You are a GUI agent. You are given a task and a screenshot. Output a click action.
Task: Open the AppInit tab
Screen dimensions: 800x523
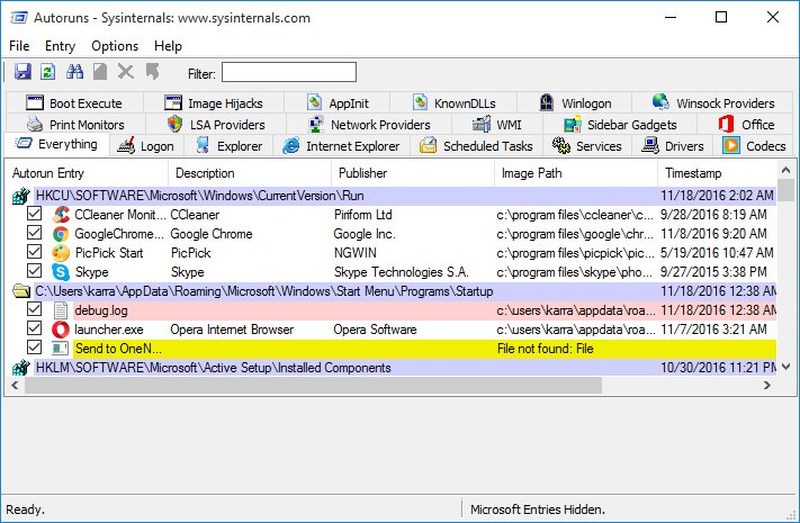point(337,103)
